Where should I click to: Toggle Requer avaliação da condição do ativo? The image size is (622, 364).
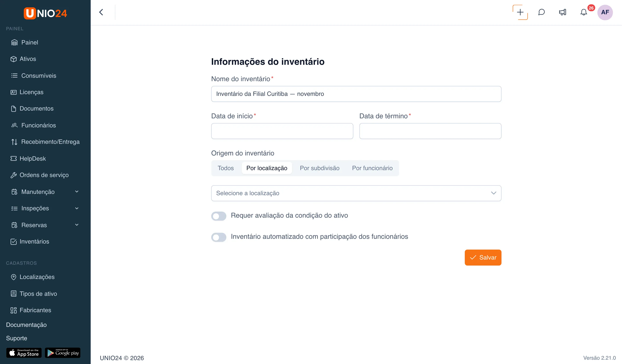coord(219,216)
